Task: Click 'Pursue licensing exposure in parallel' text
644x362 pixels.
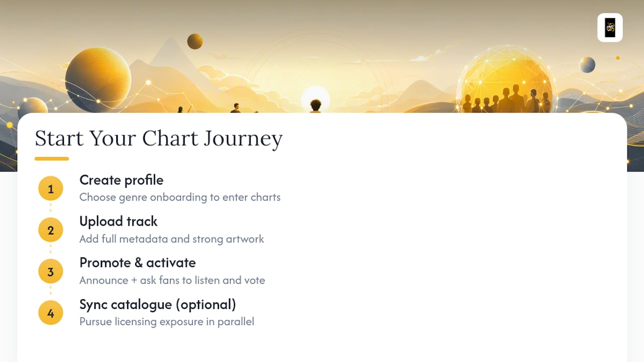Action: 167,321
